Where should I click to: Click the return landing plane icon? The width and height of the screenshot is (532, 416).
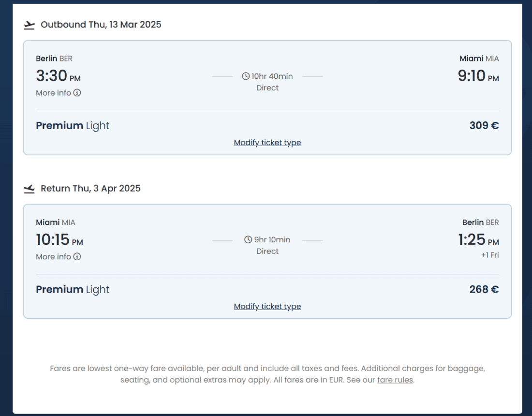30,189
